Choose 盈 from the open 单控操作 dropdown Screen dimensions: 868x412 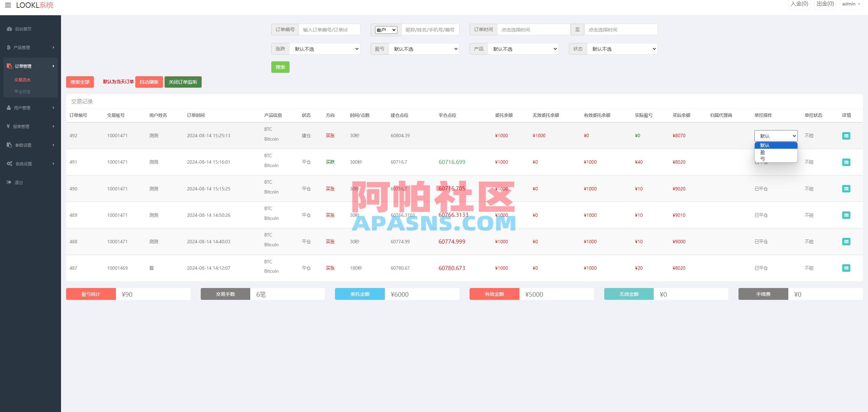click(x=763, y=152)
